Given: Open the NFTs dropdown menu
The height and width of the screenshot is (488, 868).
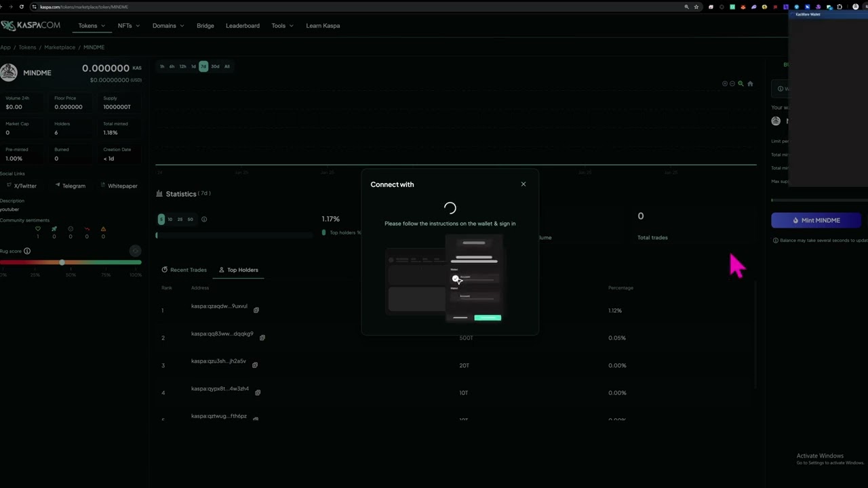Looking at the screenshot, I should (128, 26).
